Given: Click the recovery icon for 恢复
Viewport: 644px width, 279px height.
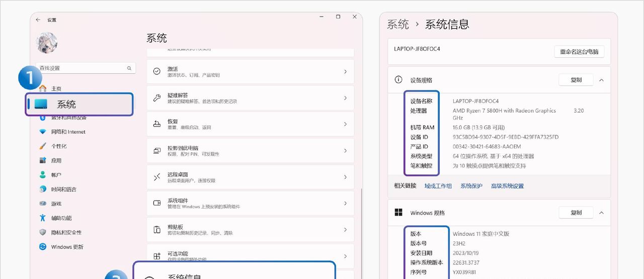Looking at the screenshot, I should point(157,124).
